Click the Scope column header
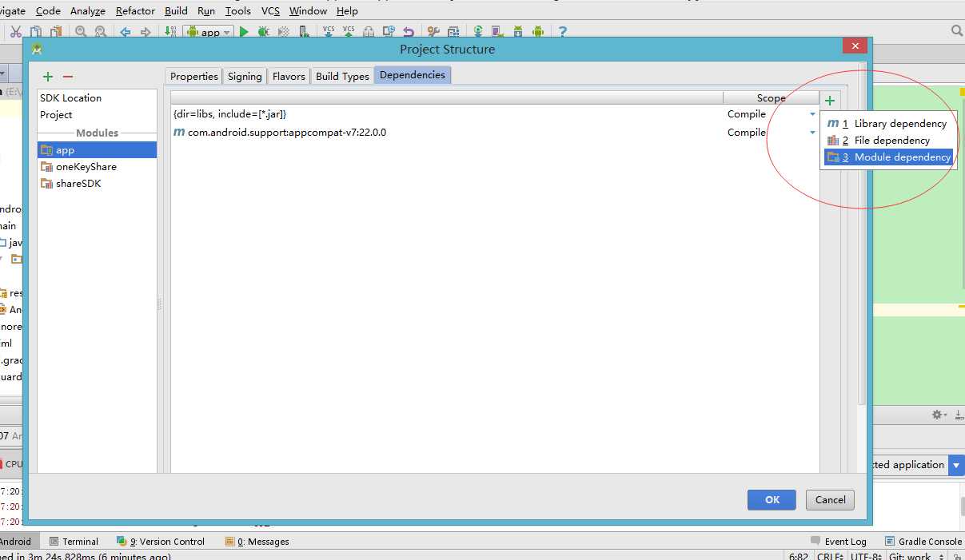 point(771,98)
